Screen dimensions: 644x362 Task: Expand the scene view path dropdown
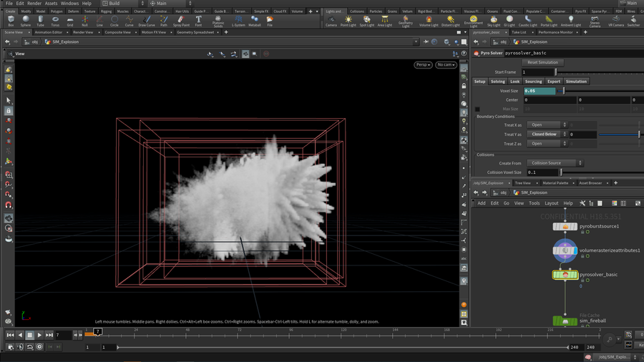point(416,42)
